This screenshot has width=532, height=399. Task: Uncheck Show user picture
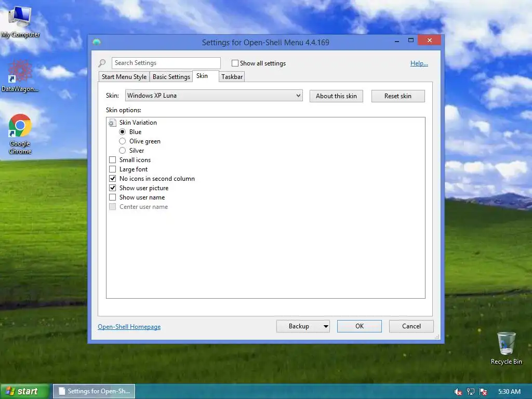click(112, 188)
